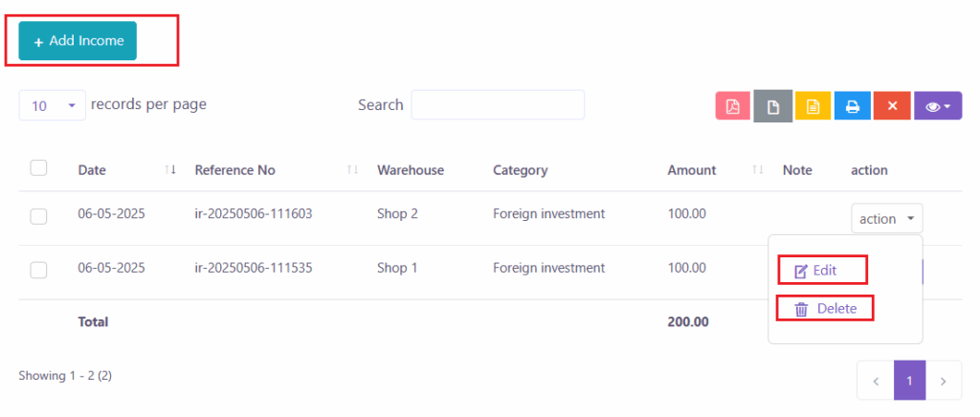Screen dimensions: 980x417
Task: Check the row for ir-20250506-111603
Action: 39,216
